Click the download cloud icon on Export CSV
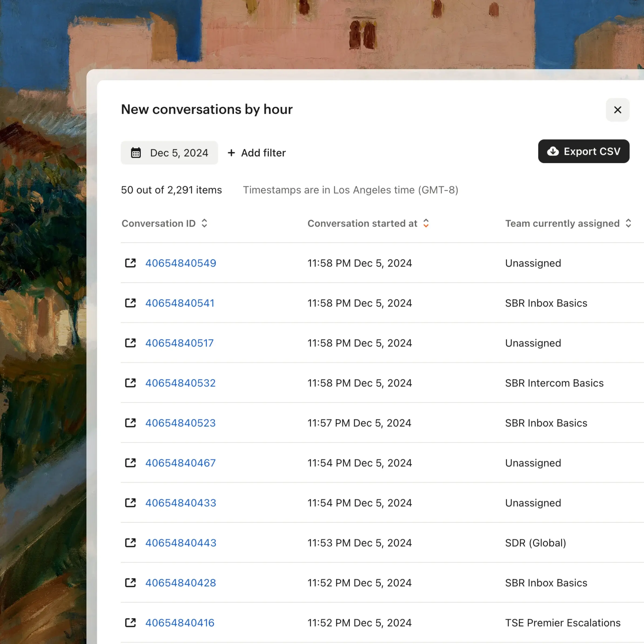The width and height of the screenshot is (644, 644). (x=553, y=151)
